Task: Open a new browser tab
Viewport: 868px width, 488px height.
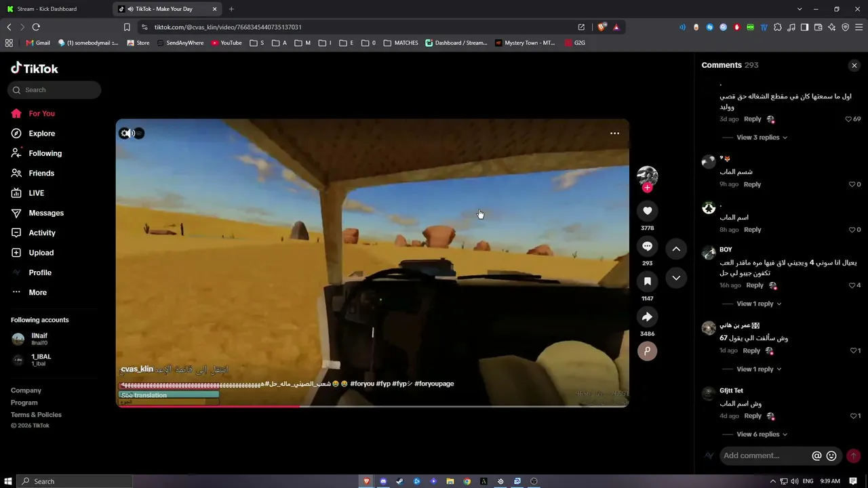Action: 231,9
